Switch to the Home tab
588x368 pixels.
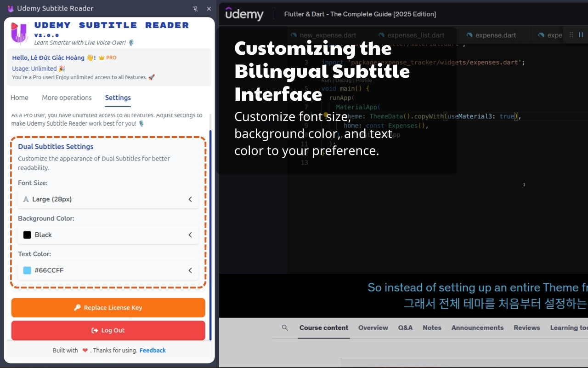[19, 98]
